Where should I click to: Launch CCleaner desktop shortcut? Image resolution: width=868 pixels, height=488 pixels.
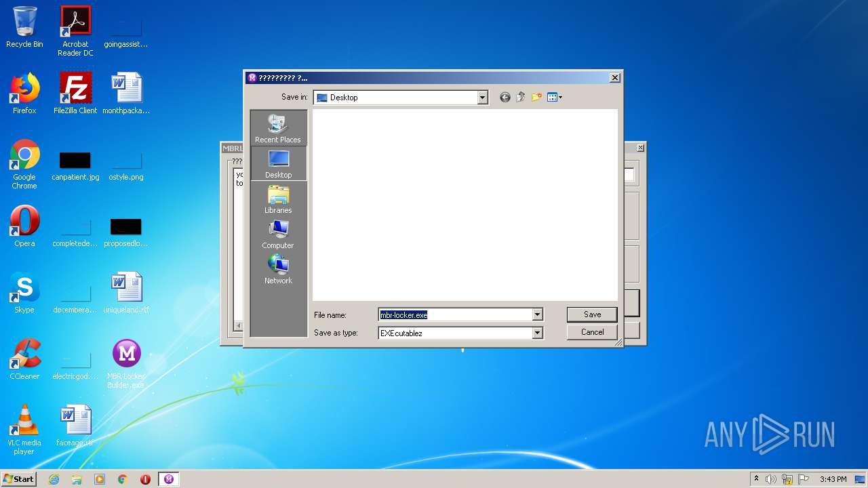point(24,359)
